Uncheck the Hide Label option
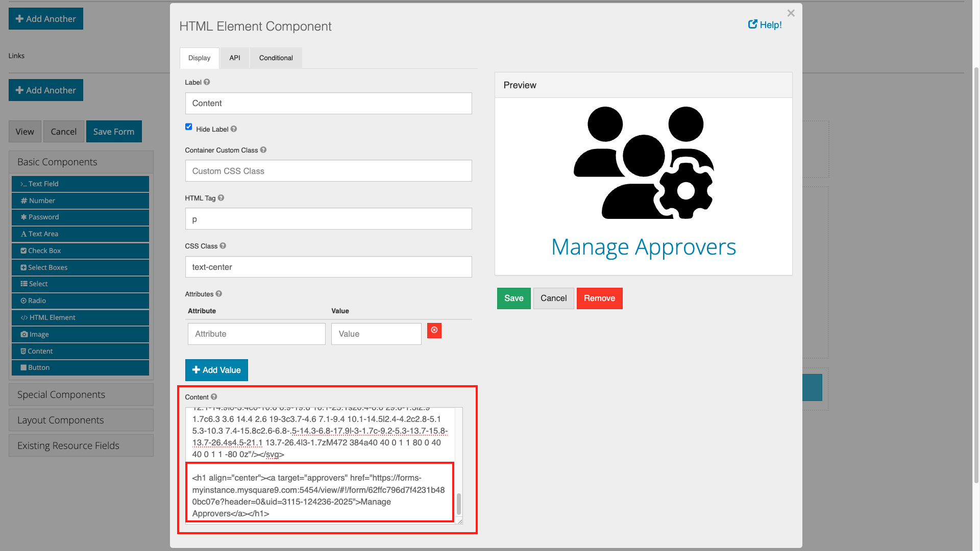This screenshot has width=980, height=551. (x=189, y=127)
